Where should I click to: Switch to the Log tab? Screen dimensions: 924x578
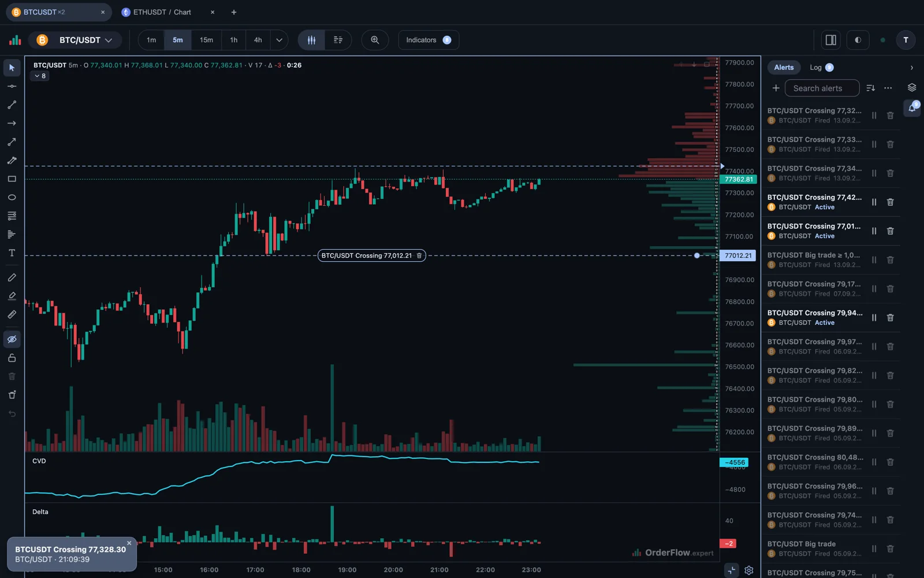[821, 68]
